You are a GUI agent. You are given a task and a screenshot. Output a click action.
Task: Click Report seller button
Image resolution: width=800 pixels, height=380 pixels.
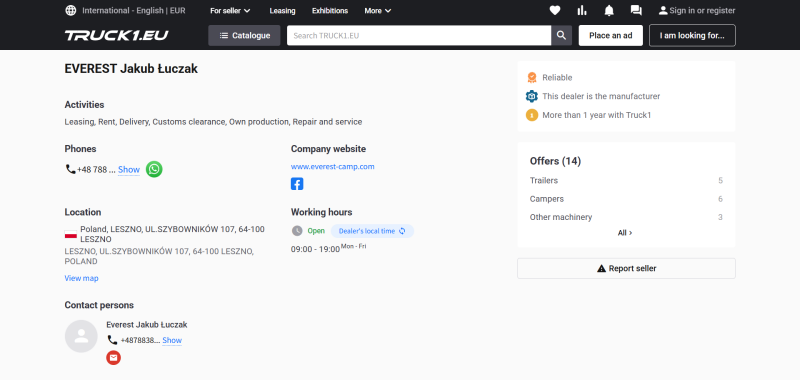click(627, 268)
